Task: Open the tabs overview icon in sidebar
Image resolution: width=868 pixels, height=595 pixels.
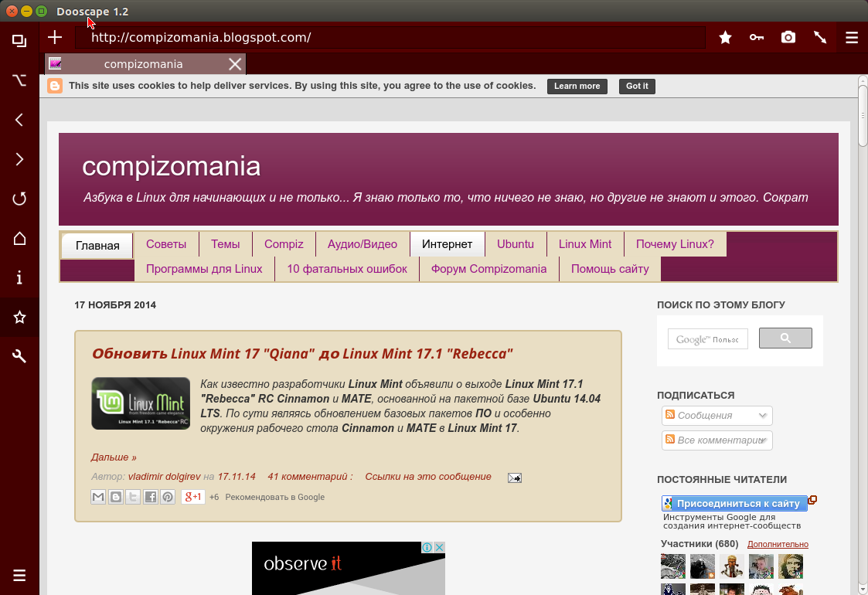Action: coord(19,41)
